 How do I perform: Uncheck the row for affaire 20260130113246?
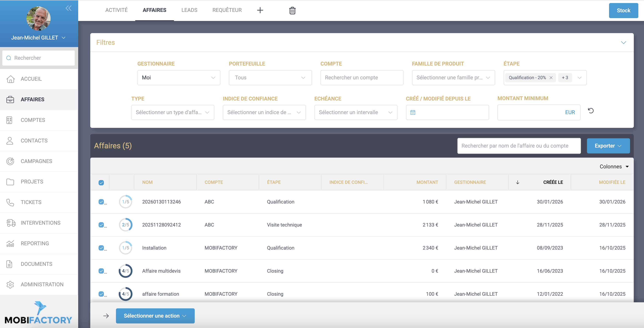pos(101,202)
